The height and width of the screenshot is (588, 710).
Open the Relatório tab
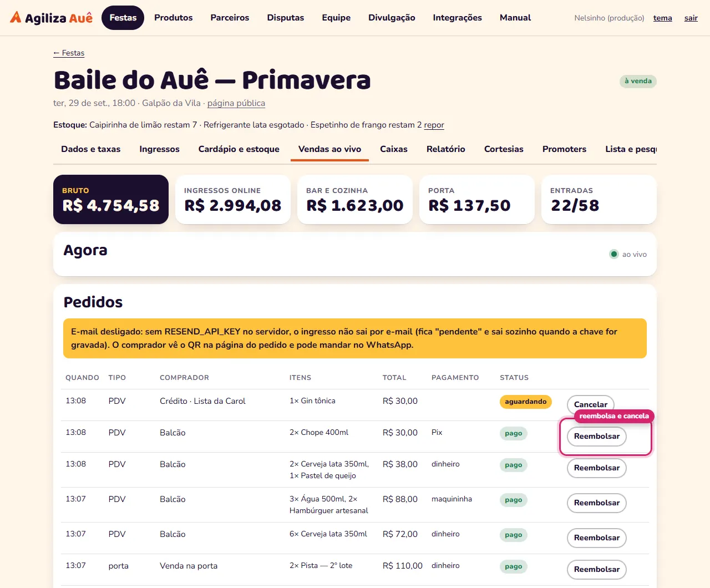tap(446, 149)
